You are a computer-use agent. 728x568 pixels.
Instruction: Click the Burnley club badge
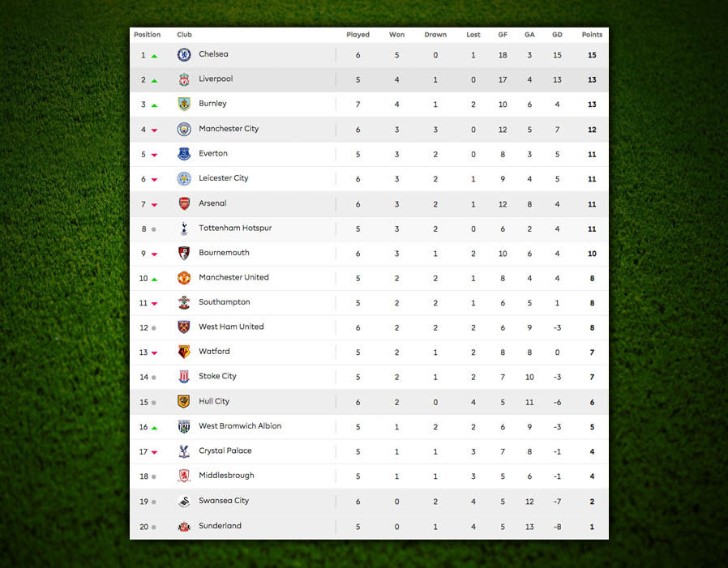184,104
